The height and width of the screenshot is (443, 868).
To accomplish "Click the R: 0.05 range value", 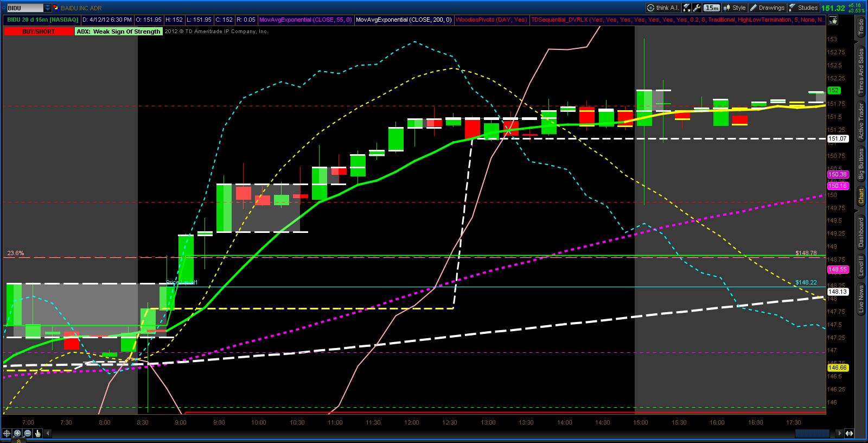I will pyautogui.click(x=245, y=20).
